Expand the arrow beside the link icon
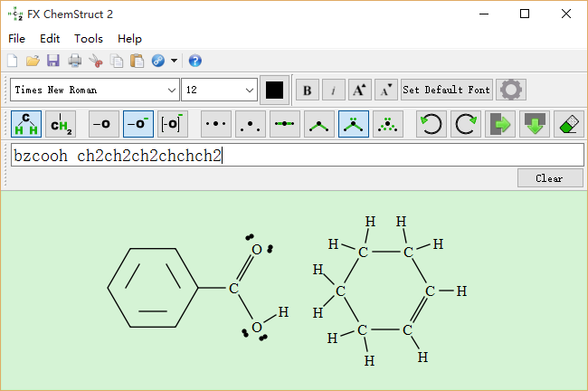This screenshot has height=391, width=588. (x=174, y=61)
